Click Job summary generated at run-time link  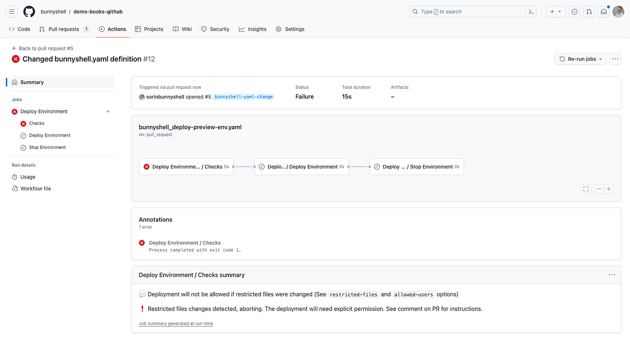click(176, 324)
